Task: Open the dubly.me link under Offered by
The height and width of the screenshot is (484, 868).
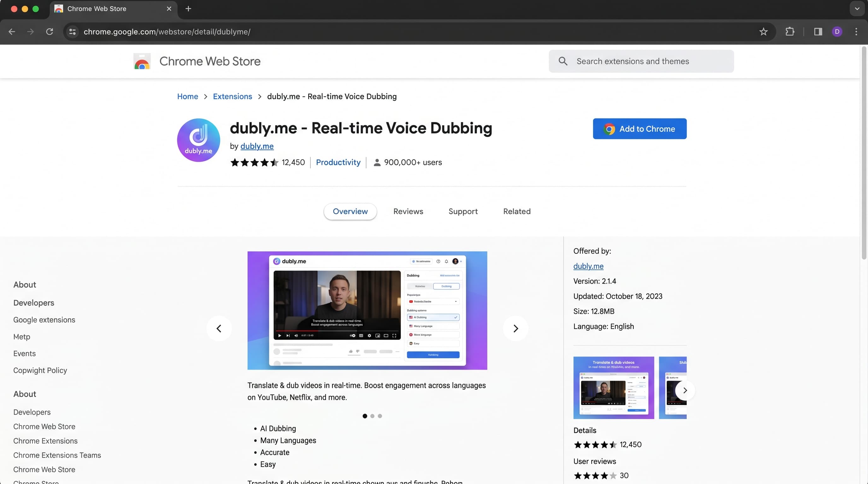Action: point(588,266)
